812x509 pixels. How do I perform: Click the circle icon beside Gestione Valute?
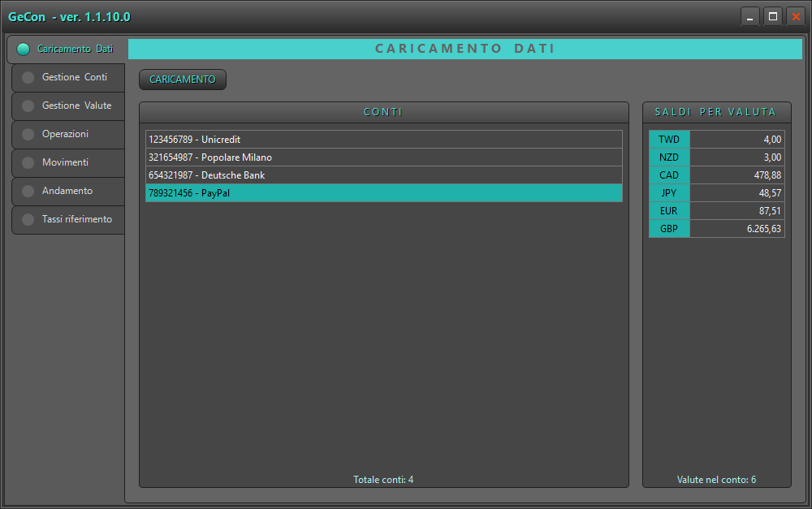[28, 106]
